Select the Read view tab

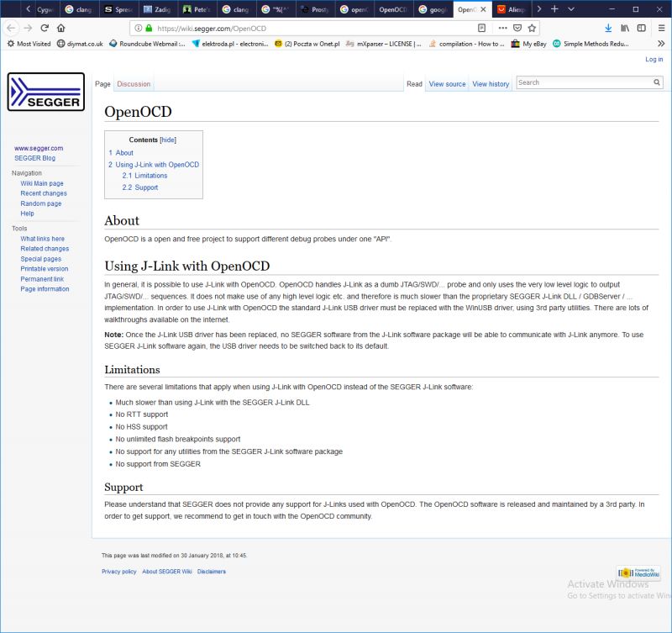point(414,84)
